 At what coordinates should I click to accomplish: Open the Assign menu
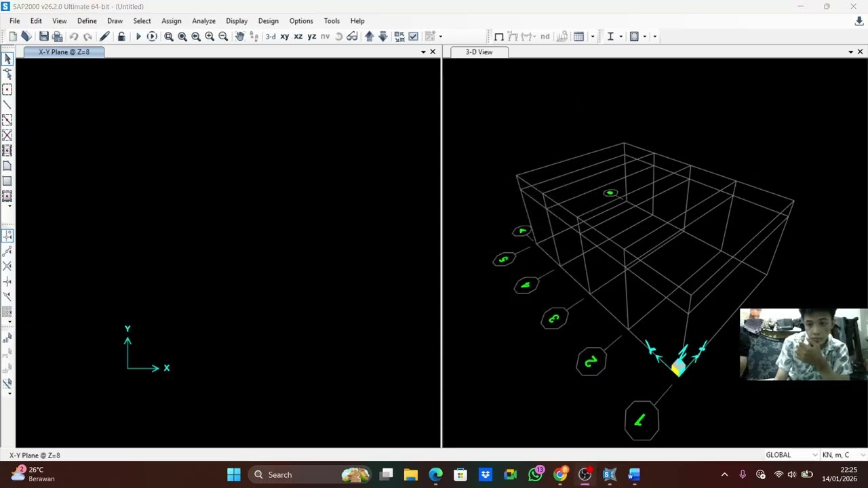tap(171, 21)
